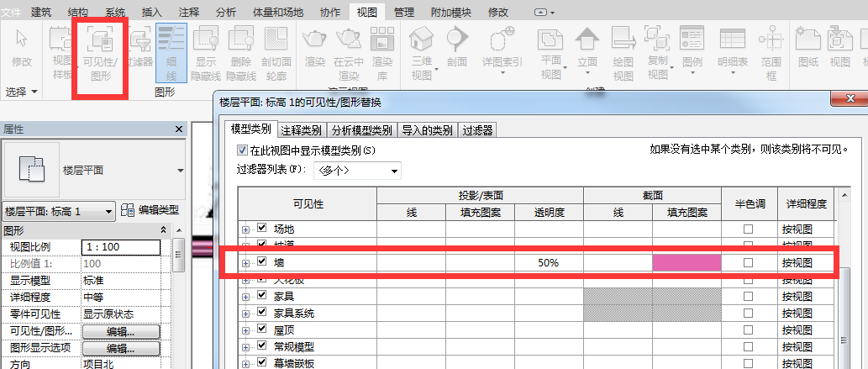The height and width of the screenshot is (369, 868).
Task: Click 图纸 sheet tool
Action: [808, 49]
